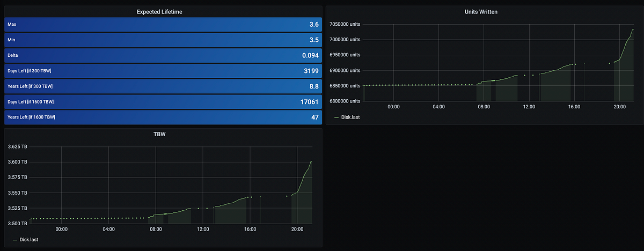Click 6850000 units axis label
The image size is (644, 251).
[x=344, y=86]
